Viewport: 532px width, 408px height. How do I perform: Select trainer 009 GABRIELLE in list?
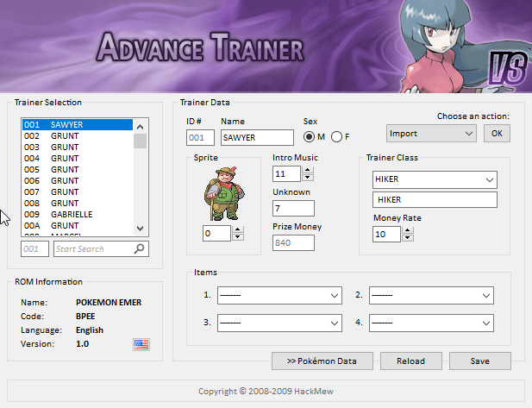tap(78, 214)
